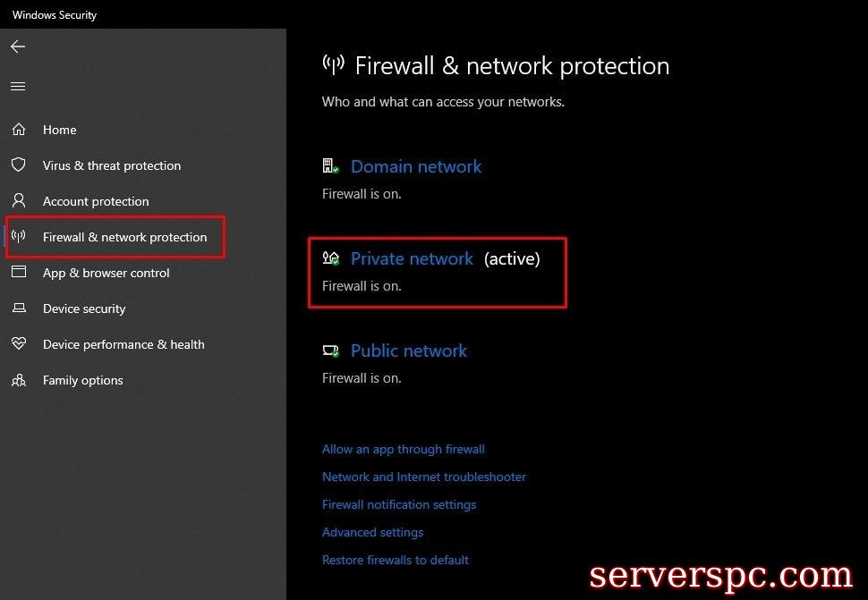Viewport: 868px width, 600px height.
Task: Click the Family options people icon
Action: click(19, 380)
